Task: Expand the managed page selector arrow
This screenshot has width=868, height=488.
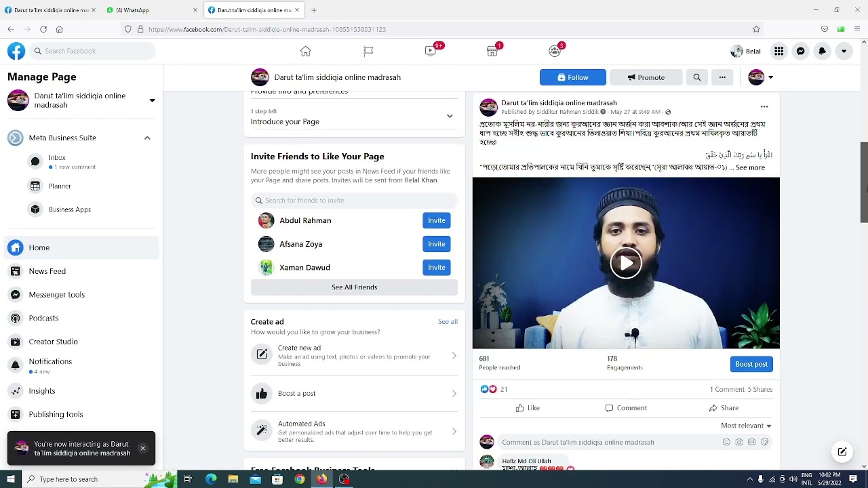Action: tap(152, 100)
